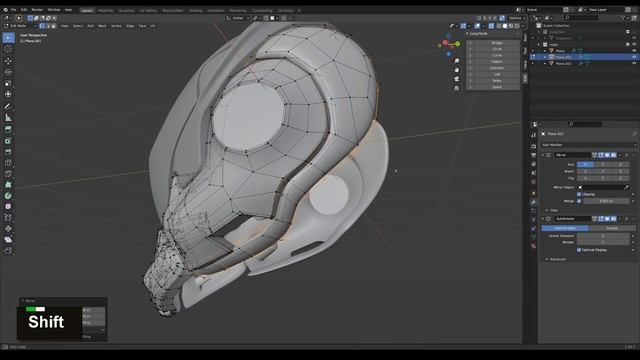
Task: Open the viewport Options dropdown
Action: [x=517, y=18]
